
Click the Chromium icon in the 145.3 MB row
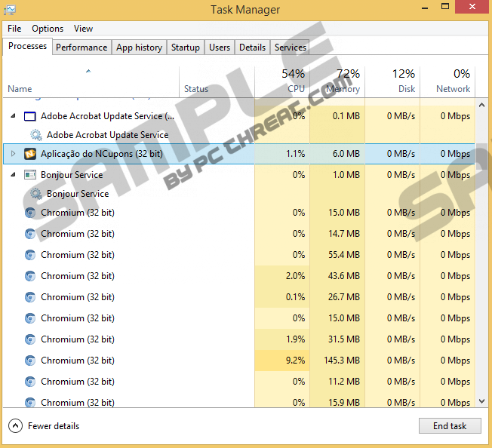30,361
